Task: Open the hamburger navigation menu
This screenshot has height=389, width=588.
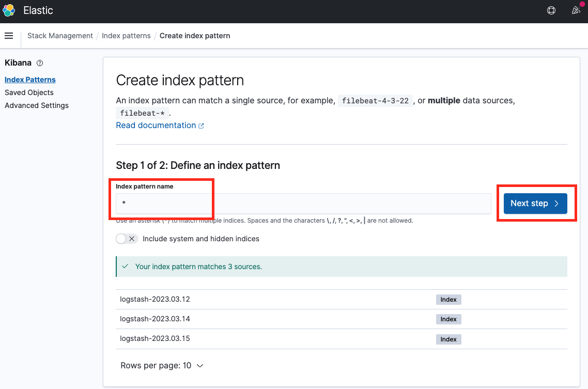Action: [x=9, y=36]
